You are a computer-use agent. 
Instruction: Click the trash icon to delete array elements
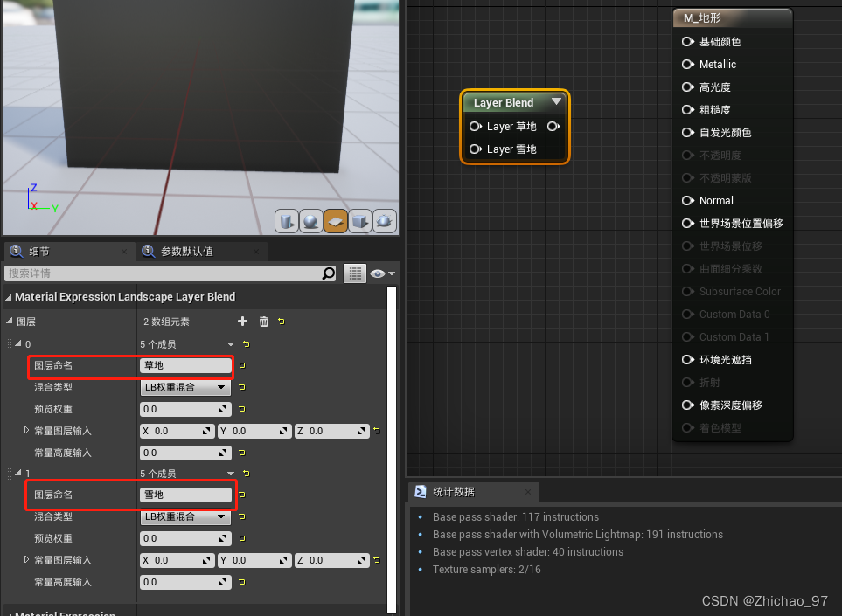click(x=263, y=321)
